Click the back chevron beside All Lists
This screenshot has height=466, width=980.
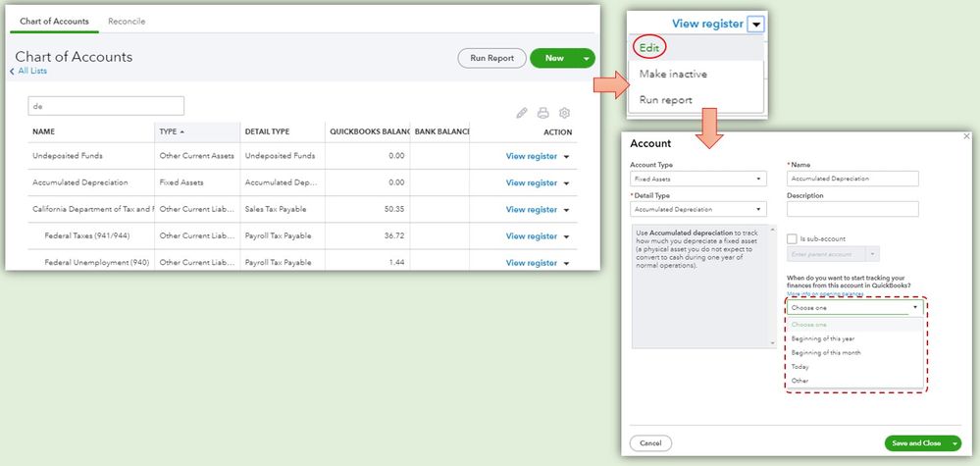point(12,72)
